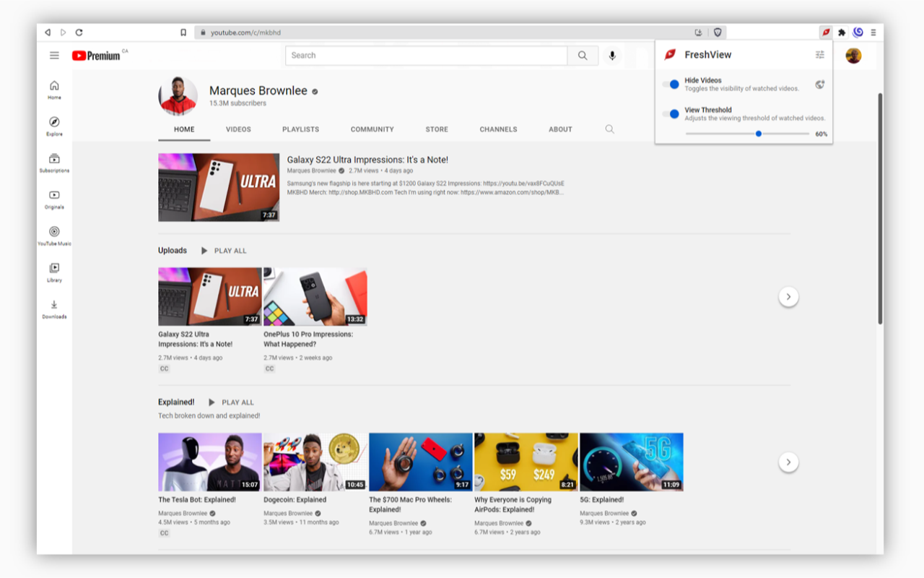Open the browser extensions puzzle icon
The image size is (924, 578).
[x=842, y=33]
